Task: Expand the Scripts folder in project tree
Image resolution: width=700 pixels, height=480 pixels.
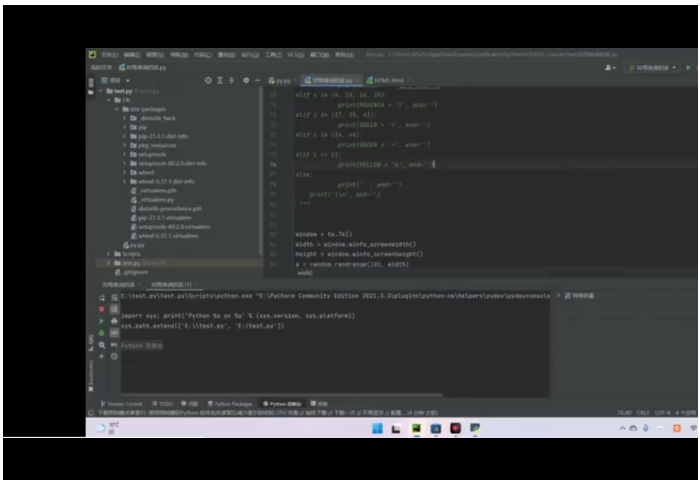Action: [108, 254]
